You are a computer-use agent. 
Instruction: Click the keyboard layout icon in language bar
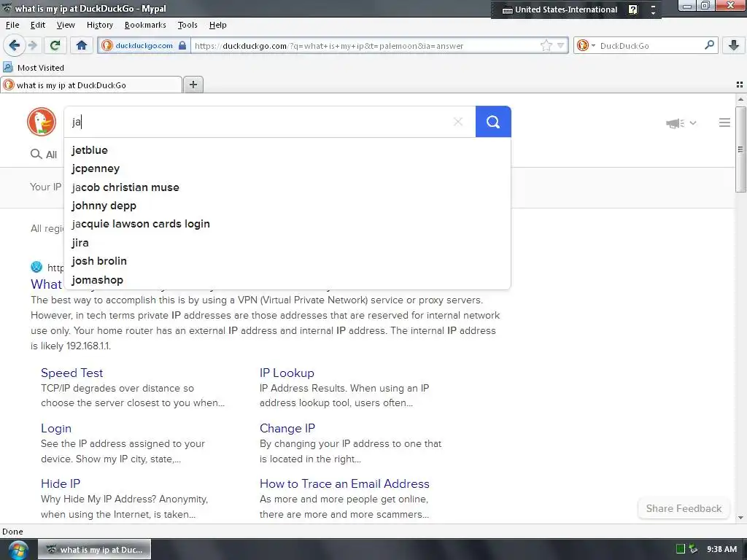click(508, 10)
